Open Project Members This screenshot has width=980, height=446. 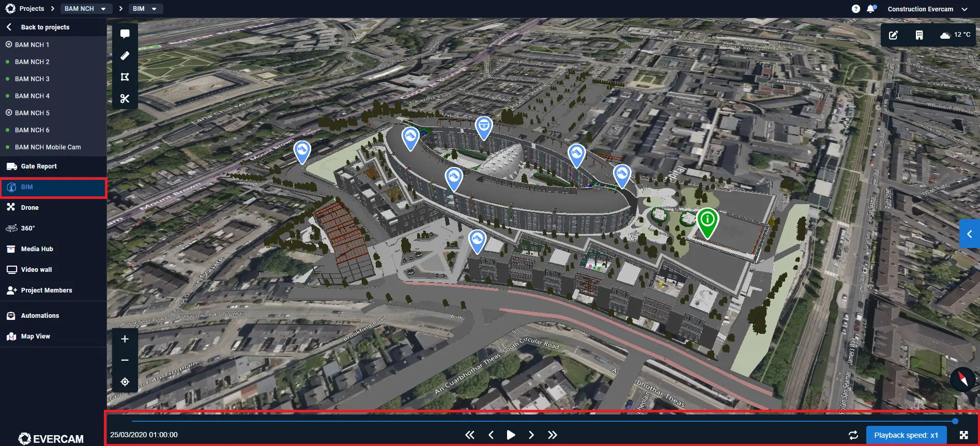(53, 290)
